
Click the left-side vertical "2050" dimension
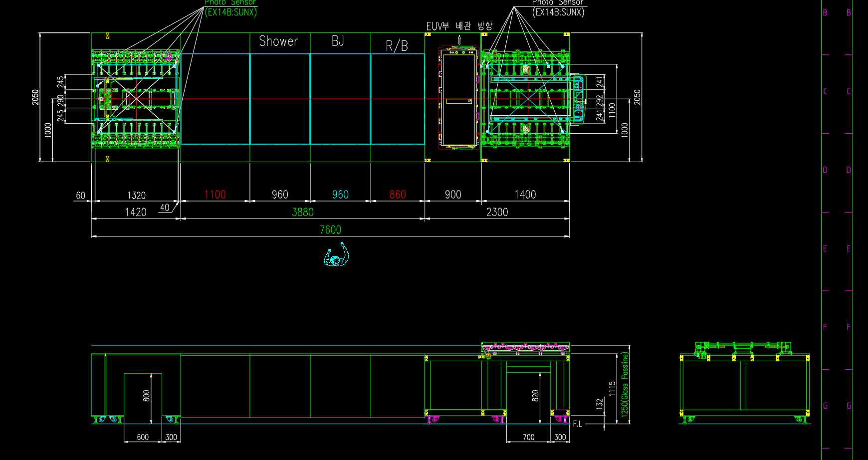point(35,97)
